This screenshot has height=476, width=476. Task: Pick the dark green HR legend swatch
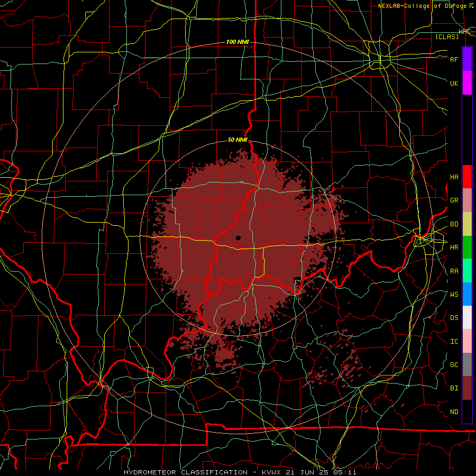pos(467,248)
